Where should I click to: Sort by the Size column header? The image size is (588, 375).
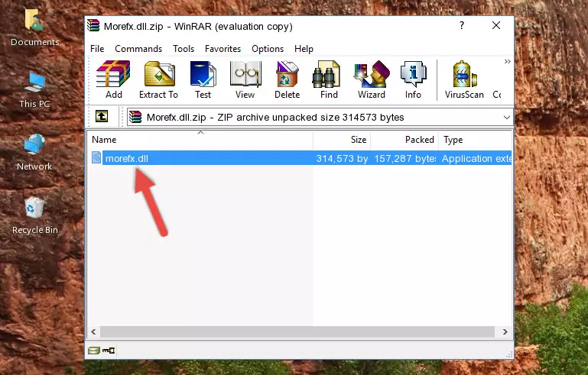[342, 140]
